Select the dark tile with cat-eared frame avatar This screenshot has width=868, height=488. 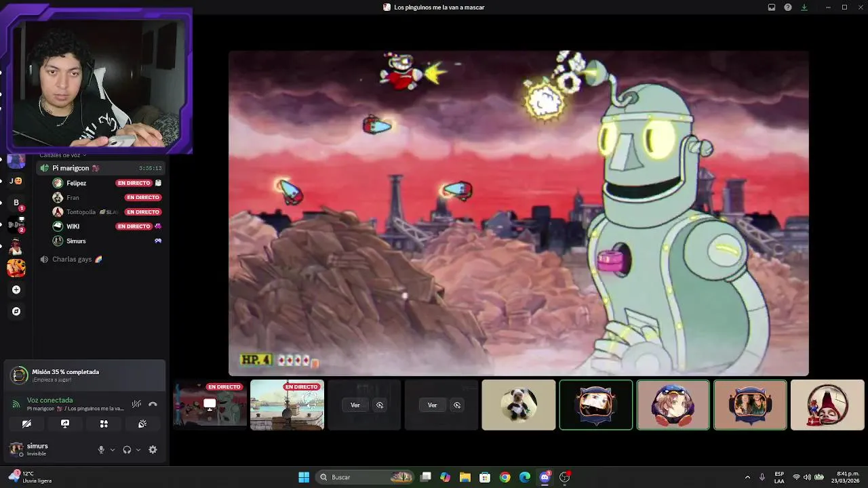(596, 405)
